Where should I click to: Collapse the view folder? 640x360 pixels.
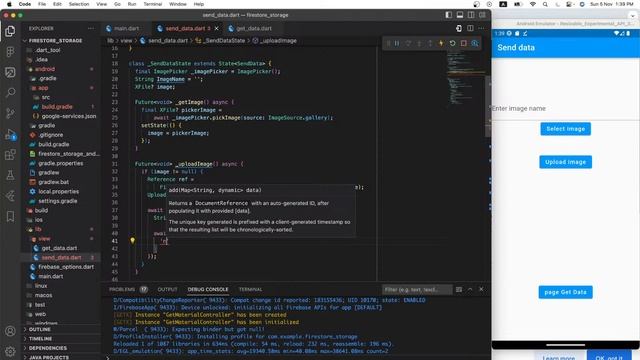[x=44, y=238]
